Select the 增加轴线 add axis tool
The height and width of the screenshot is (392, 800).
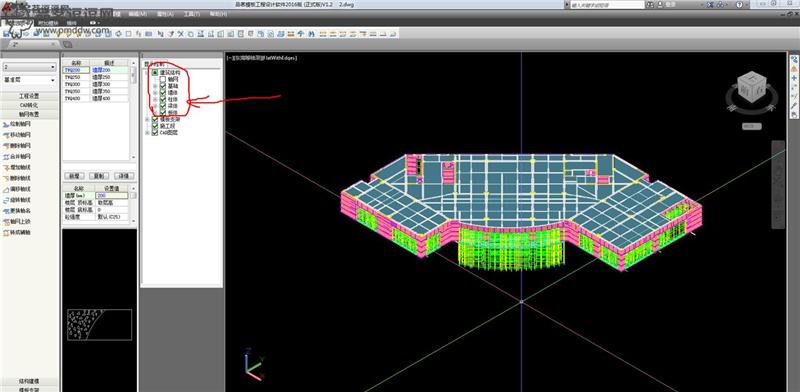17,167
